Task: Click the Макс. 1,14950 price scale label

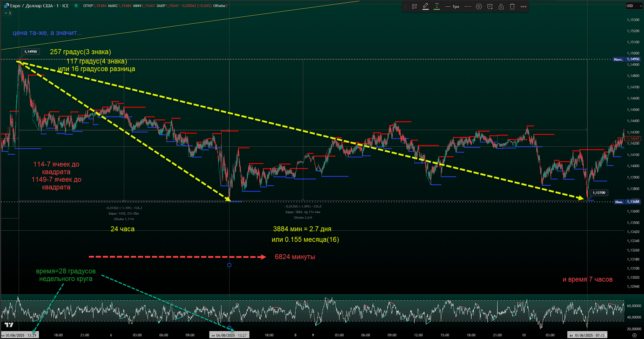Action: pos(627,59)
